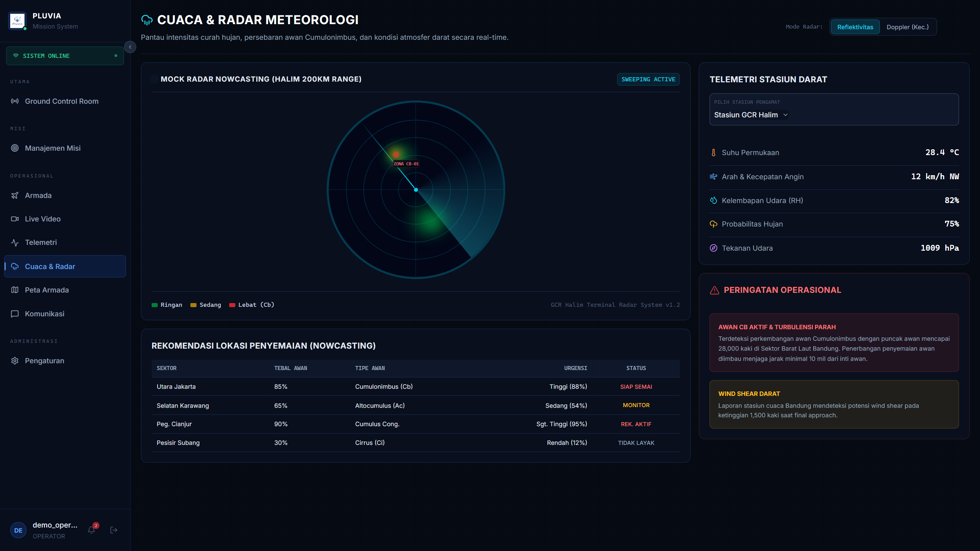
Task: Click the droplet icon by Kelembapan Udara
Action: click(714, 200)
